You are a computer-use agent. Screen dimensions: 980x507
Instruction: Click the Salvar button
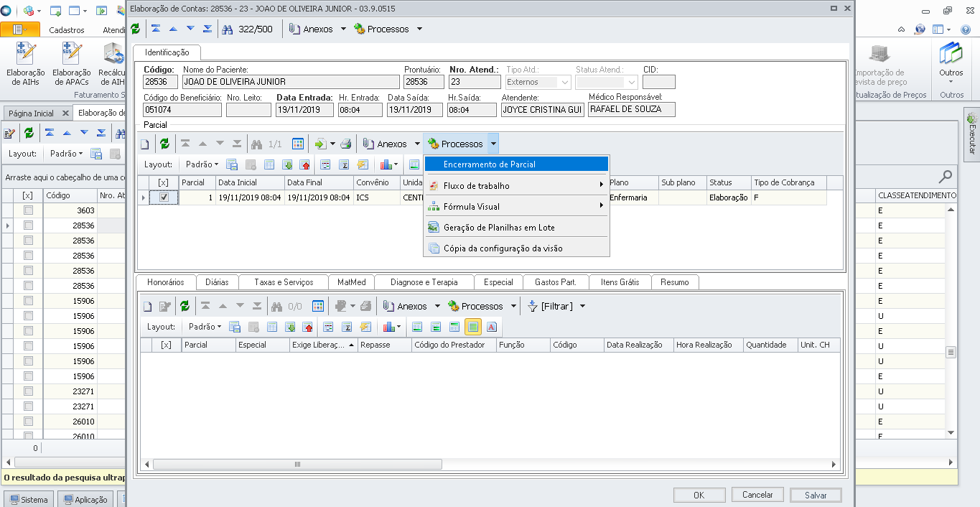(x=816, y=495)
